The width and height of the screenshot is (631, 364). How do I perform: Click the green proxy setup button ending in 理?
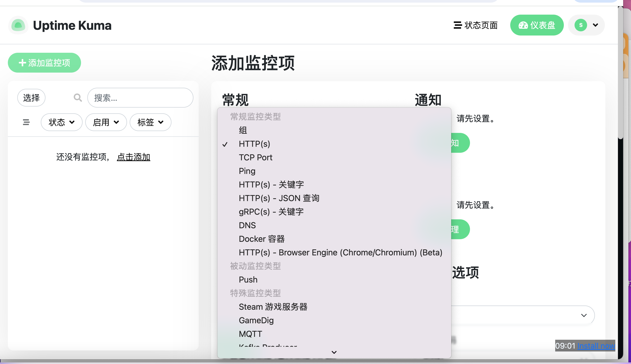pyautogui.click(x=460, y=229)
